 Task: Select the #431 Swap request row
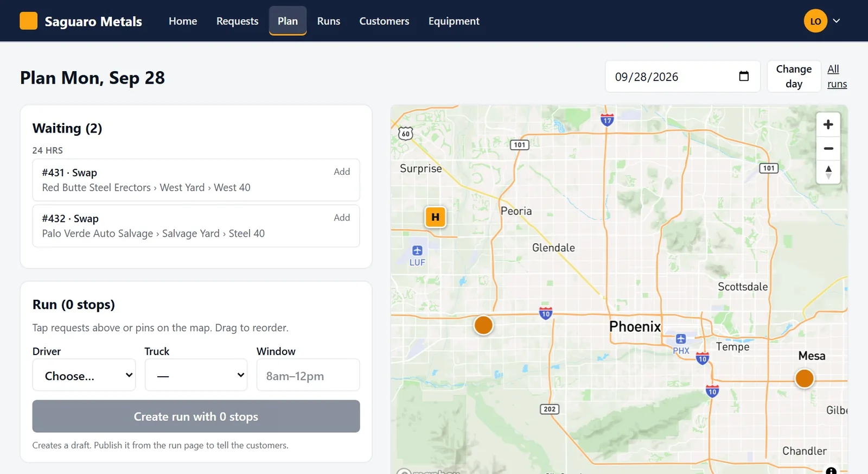tap(196, 180)
